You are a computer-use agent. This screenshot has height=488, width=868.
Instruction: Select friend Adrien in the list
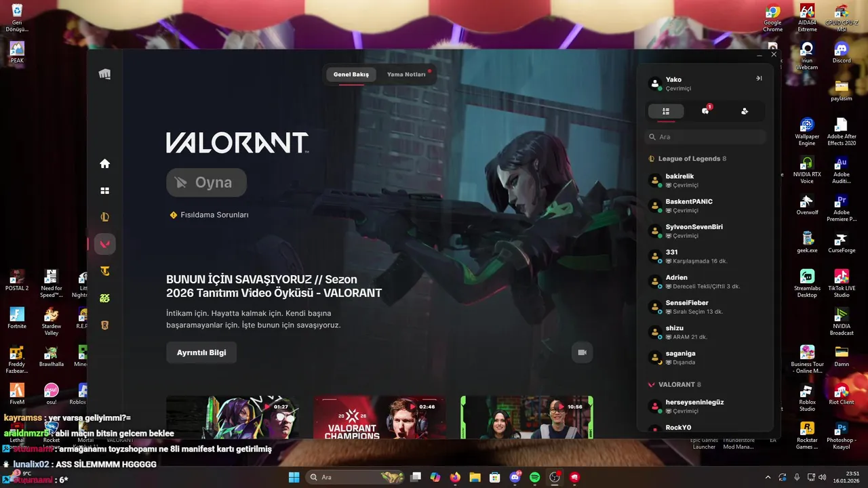click(705, 281)
